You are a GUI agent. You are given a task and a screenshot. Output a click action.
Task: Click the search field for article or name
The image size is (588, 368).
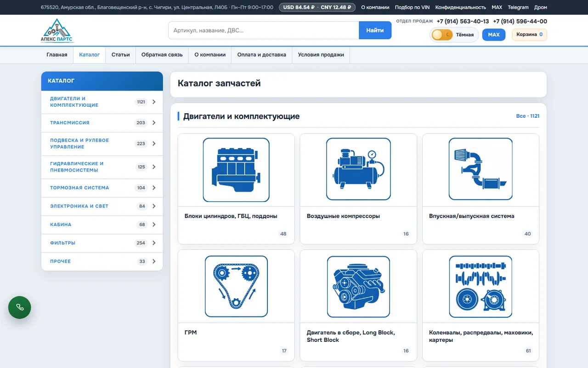point(264,30)
